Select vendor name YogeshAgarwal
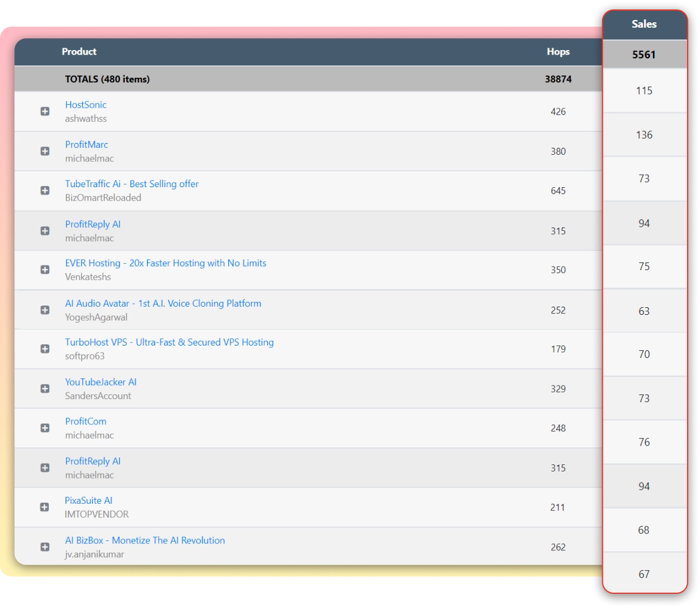700x608 pixels. point(96,317)
